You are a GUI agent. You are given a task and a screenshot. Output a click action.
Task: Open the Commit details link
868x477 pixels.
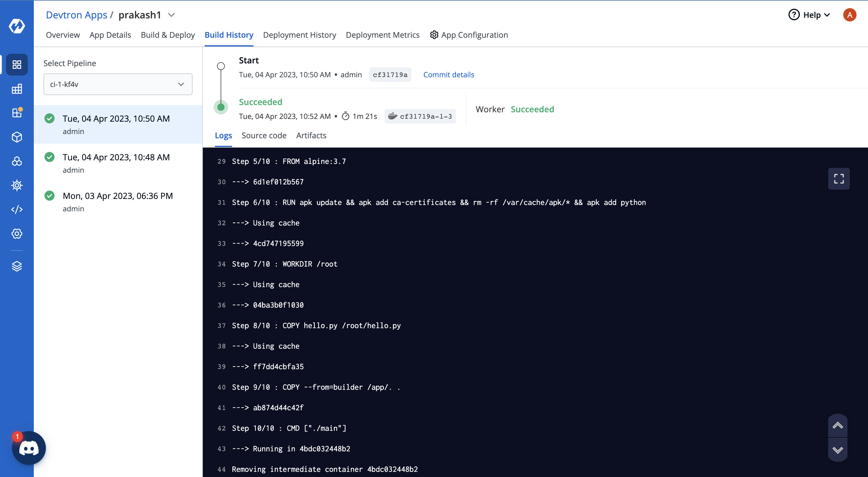tap(448, 75)
